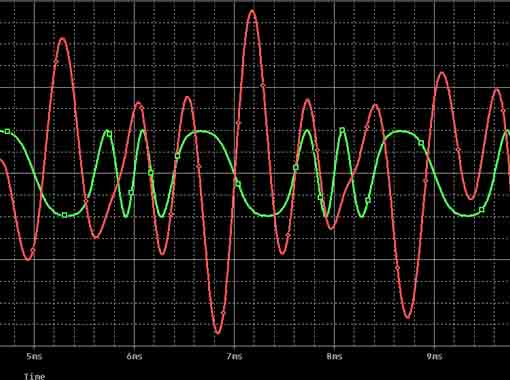Click the 9ns time axis label
510x380 pixels.
click(434, 356)
